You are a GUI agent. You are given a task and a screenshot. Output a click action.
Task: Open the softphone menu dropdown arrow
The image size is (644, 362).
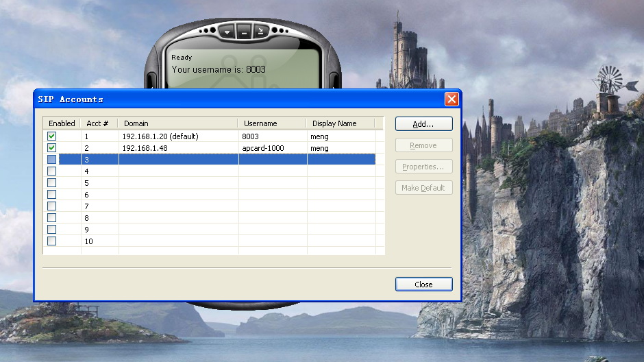(x=227, y=32)
